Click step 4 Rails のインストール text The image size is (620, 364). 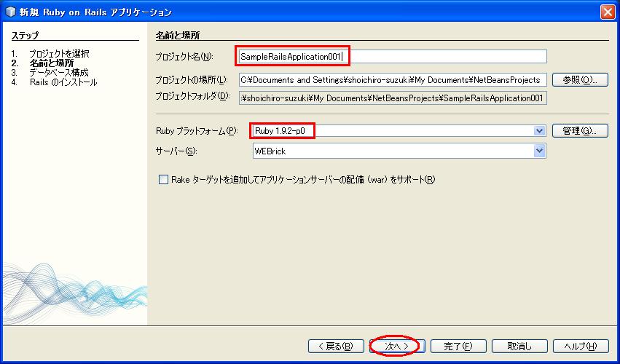pos(63,82)
